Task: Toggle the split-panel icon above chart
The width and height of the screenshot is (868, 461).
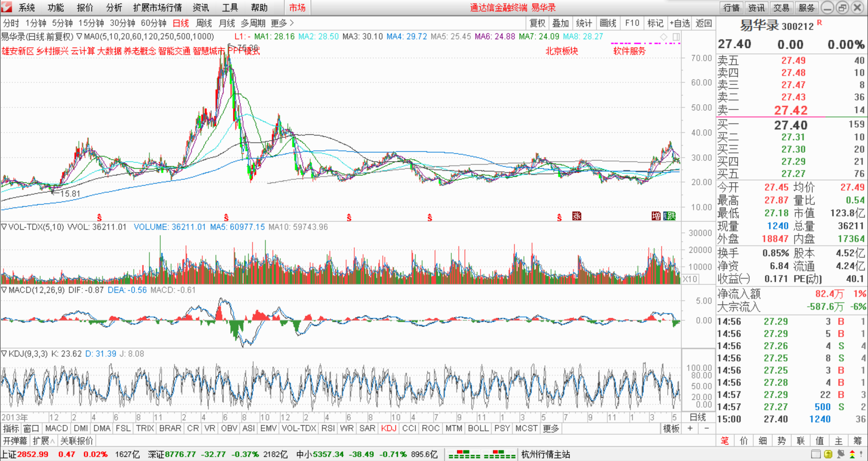Action: [676, 37]
